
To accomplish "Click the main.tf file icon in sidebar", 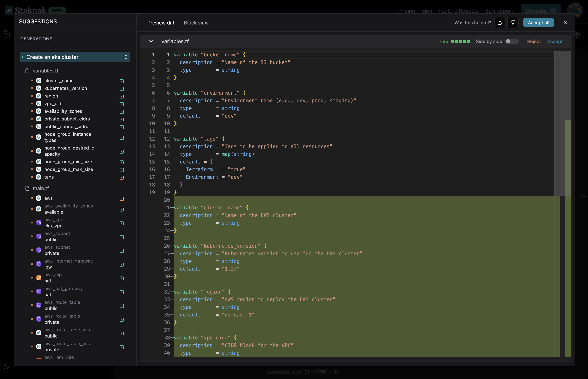I will [x=27, y=188].
